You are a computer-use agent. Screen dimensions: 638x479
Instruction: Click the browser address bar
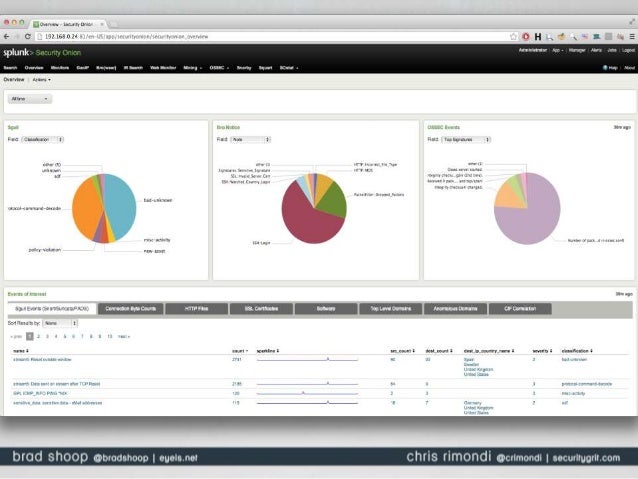pyautogui.click(x=273, y=37)
